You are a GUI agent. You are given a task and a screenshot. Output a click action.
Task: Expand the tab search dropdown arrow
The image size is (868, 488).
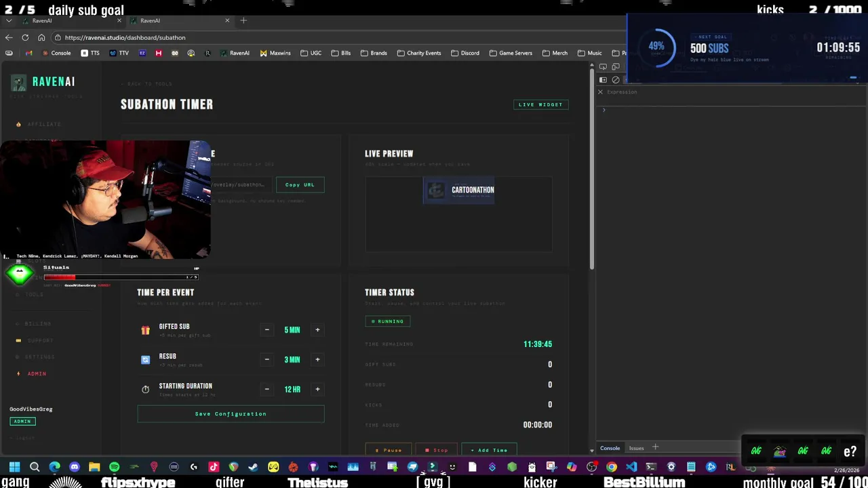coord(8,20)
